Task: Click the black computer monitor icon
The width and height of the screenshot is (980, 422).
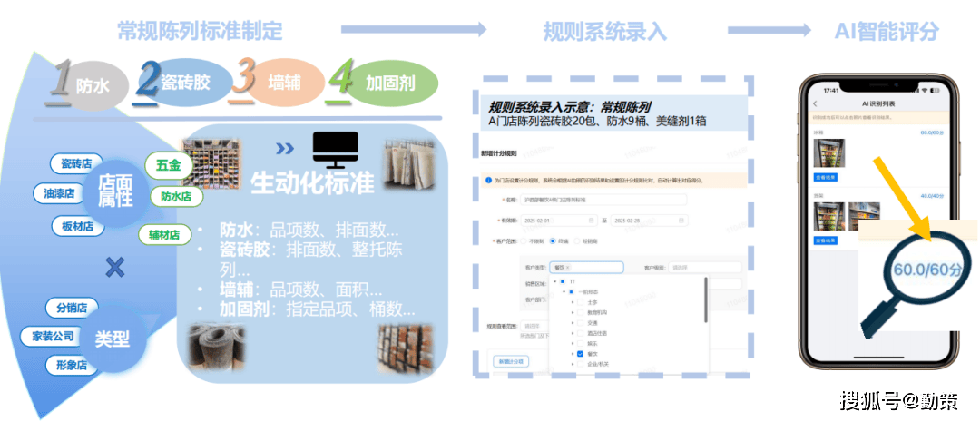Action: [335, 150]
